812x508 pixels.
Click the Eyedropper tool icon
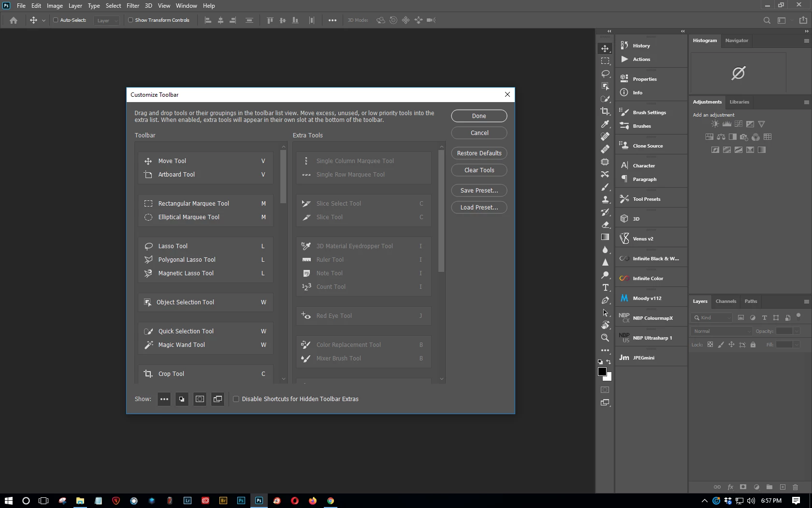(605, 124)
